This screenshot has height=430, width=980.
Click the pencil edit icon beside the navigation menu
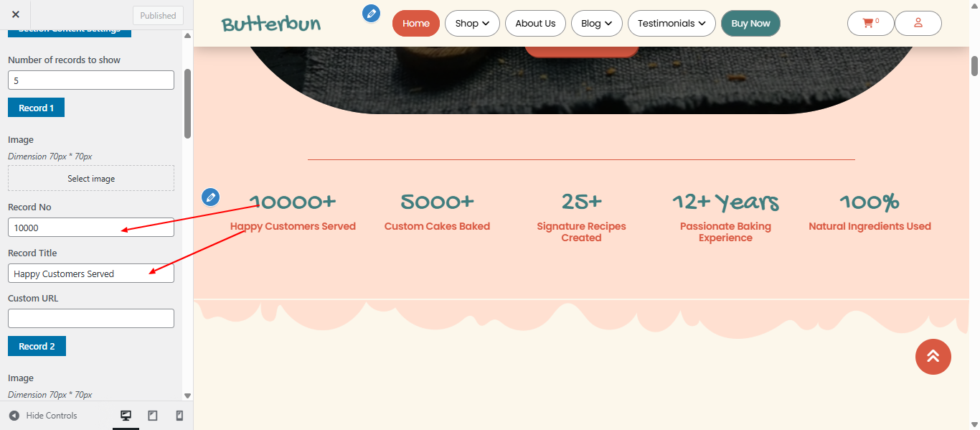point(371,13)
